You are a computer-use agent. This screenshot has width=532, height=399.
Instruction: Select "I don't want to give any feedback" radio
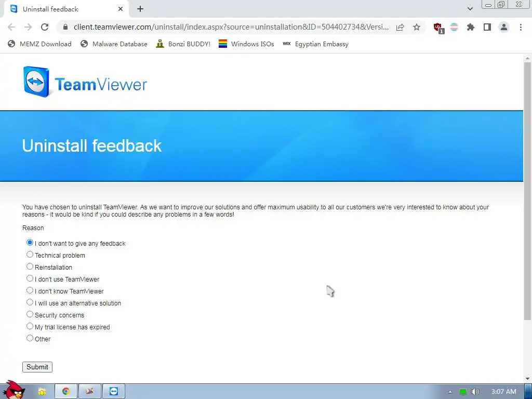[30, 243]
